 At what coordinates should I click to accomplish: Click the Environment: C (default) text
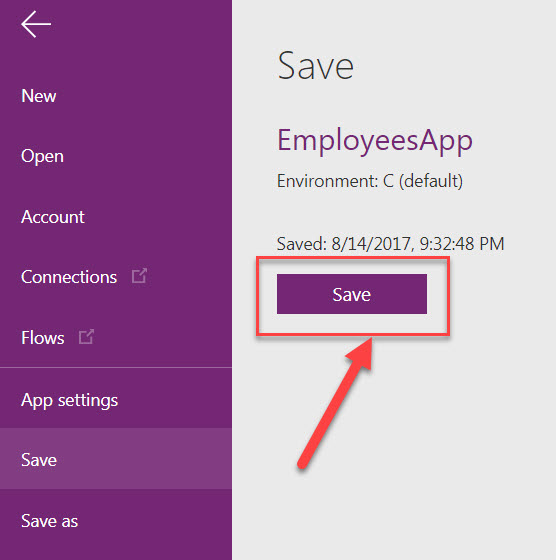[370, 181]
